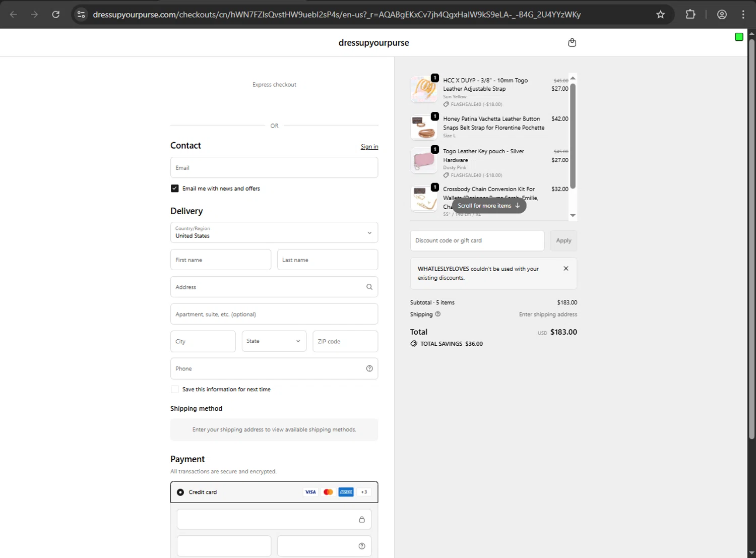Click the Visa card logo

point(310,492)
